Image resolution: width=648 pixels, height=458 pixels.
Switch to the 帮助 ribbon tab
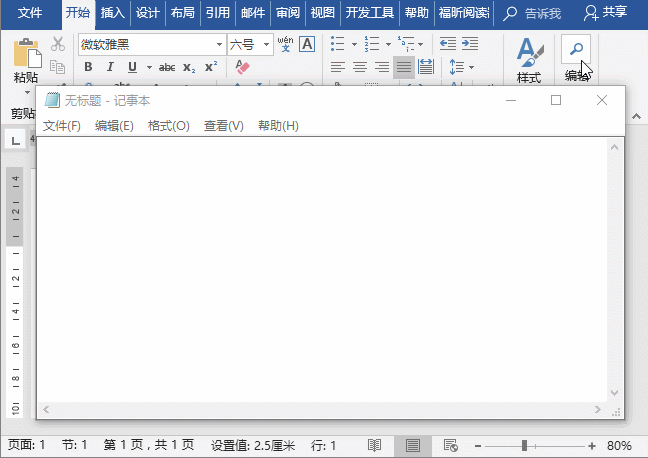417,13
